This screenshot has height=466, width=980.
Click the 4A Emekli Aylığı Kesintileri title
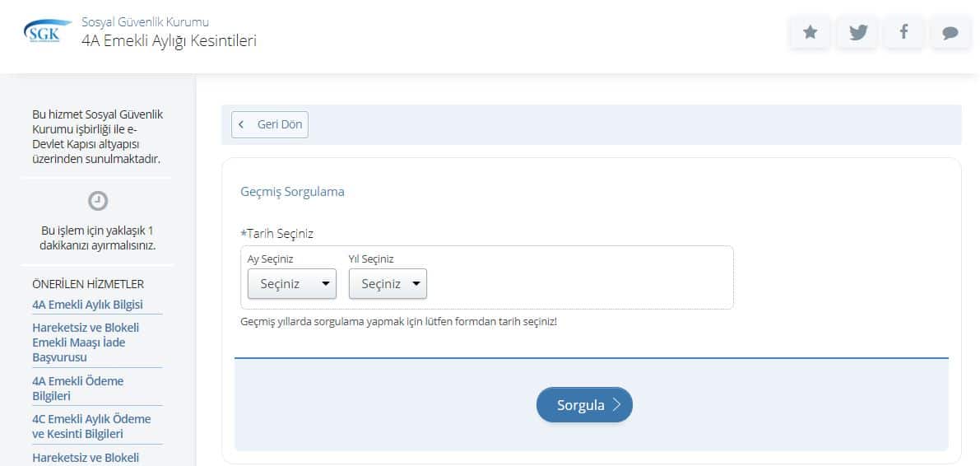(x=169, y=40)
